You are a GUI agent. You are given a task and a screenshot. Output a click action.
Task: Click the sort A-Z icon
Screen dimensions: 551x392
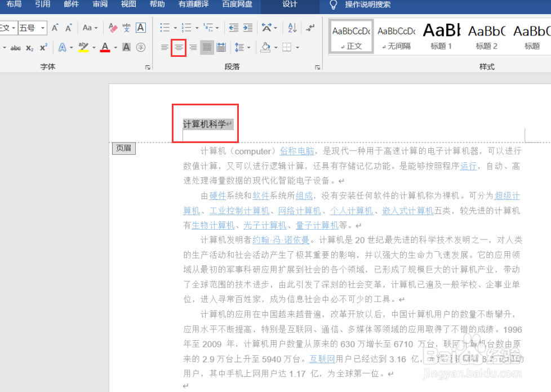pyautogui.click(x=292, y=28)
